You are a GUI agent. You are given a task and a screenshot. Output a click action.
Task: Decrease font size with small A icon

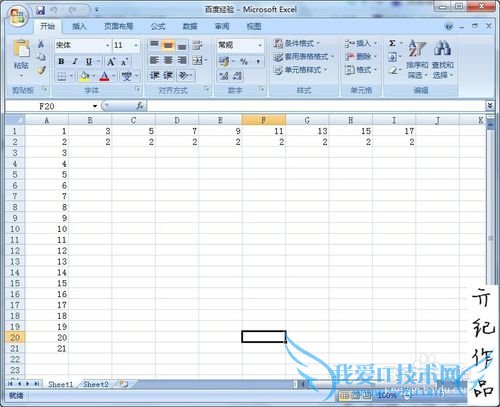124,62
